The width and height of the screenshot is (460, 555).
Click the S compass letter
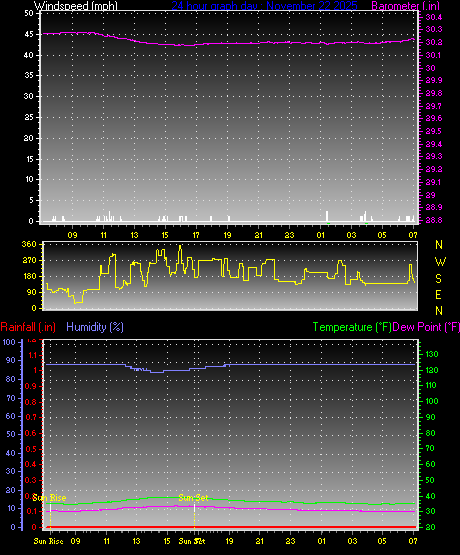pos(439,279)
